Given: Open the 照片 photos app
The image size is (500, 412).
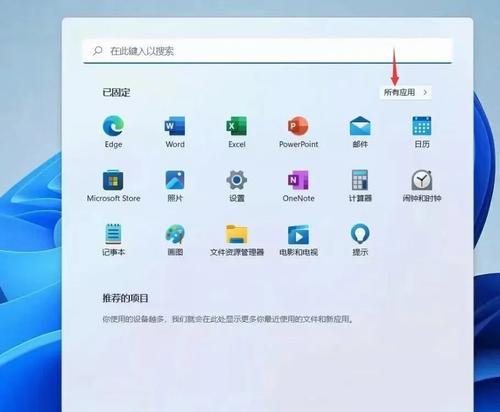Looking at the screenshot, I should (x=175, y=185).
